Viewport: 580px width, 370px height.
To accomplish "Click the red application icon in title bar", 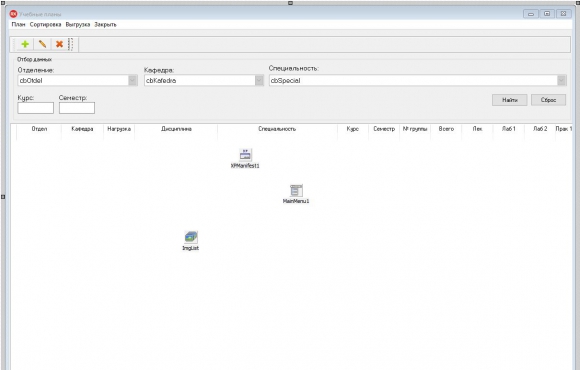I will point(14,14).
